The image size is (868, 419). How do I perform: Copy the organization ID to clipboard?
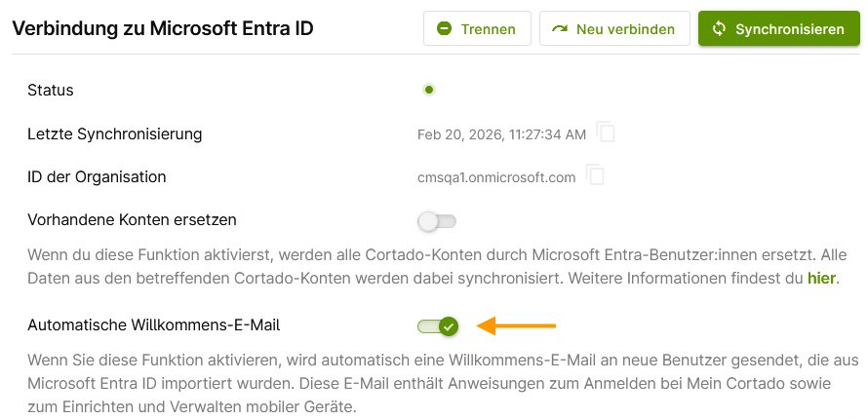[x=596, y=176]
